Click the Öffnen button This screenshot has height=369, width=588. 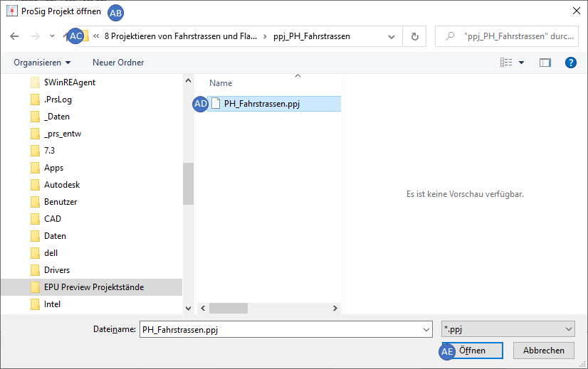[x=473, y=351]
